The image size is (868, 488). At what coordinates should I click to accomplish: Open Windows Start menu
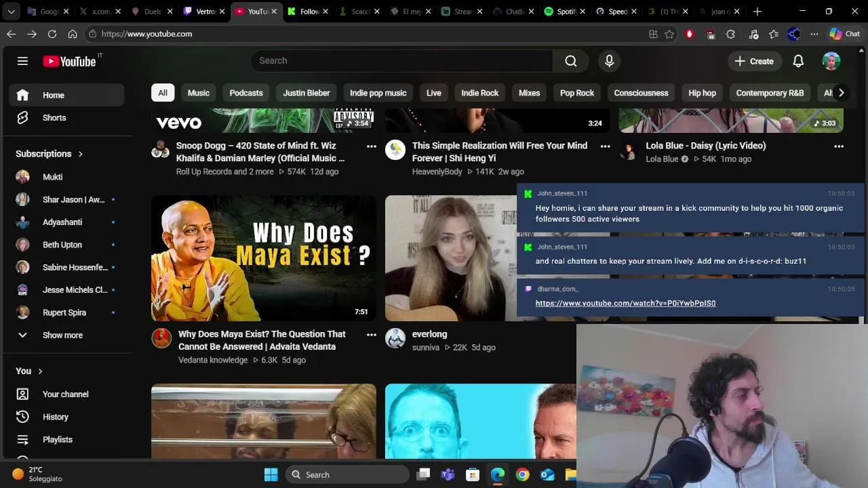[x=271, y=474]
